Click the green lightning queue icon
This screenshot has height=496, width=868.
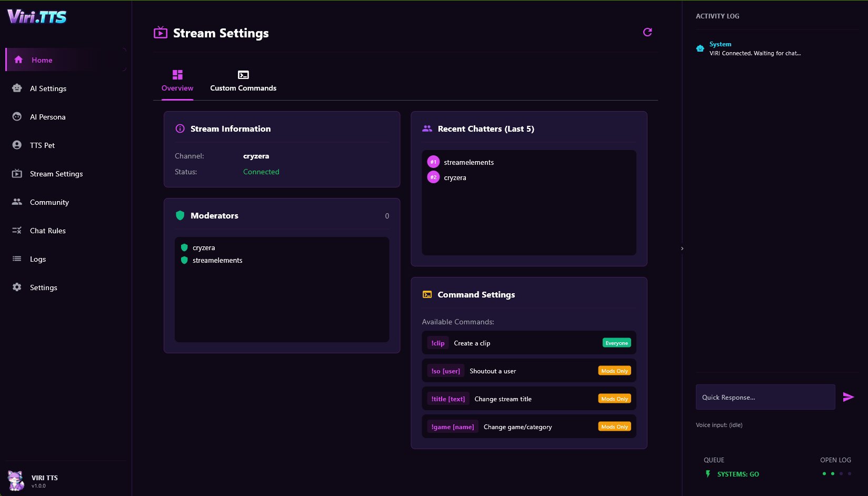(707, 473)
